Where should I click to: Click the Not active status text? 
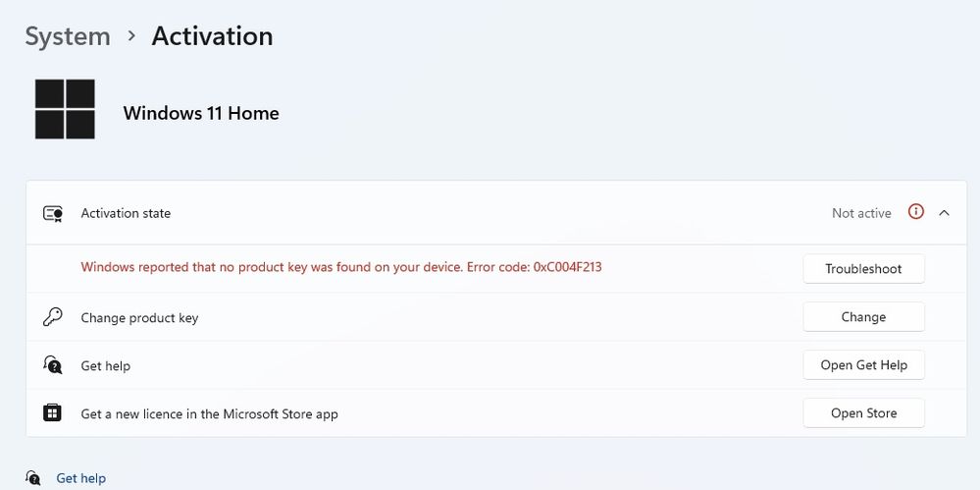coord(861,213)
